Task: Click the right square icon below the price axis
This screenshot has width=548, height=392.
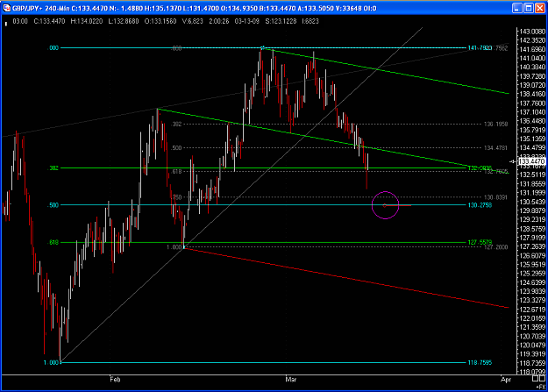Action: coord(543,378)
